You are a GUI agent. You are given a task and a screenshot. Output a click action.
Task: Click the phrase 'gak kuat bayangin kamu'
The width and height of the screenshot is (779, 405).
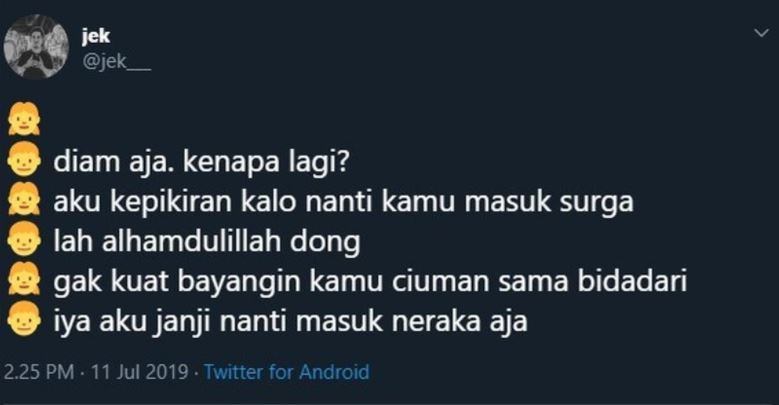click(x=218, y=282)
